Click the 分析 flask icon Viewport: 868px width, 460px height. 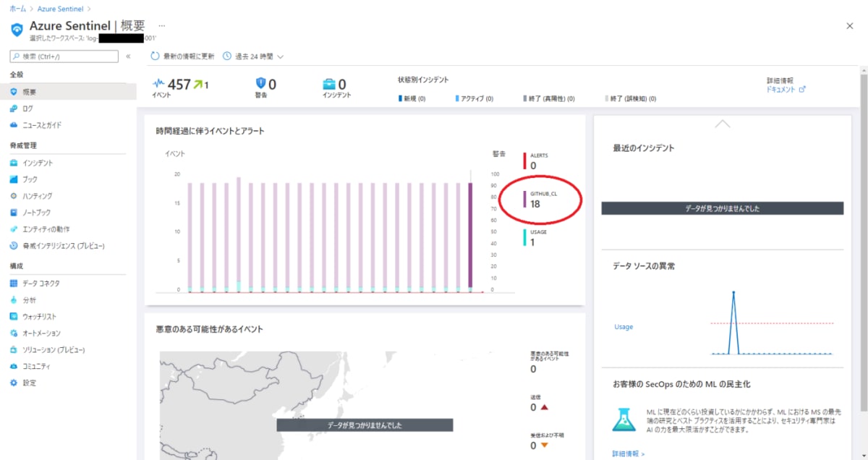click(14, 300)
